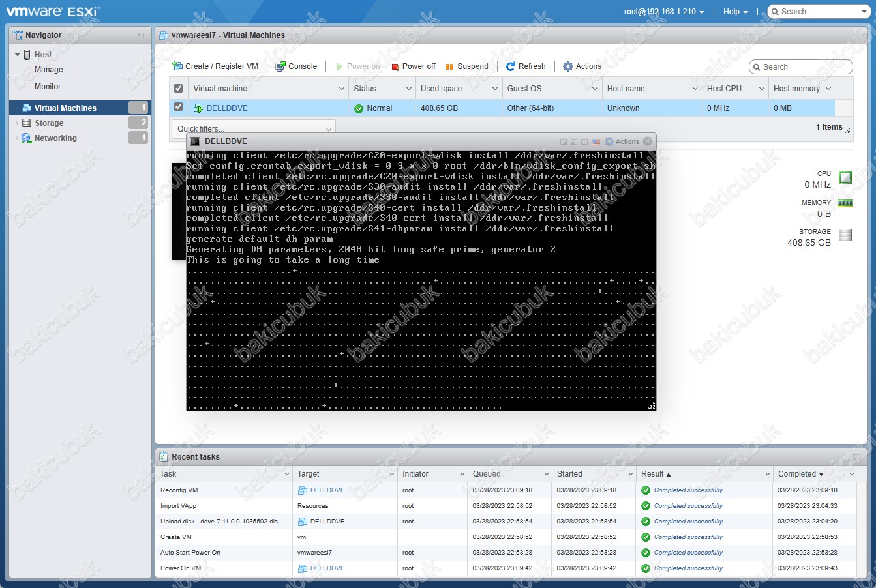Open the Quick filters dropdown
Viewport: 876px width, 588px height.
[x=253, y=128]
